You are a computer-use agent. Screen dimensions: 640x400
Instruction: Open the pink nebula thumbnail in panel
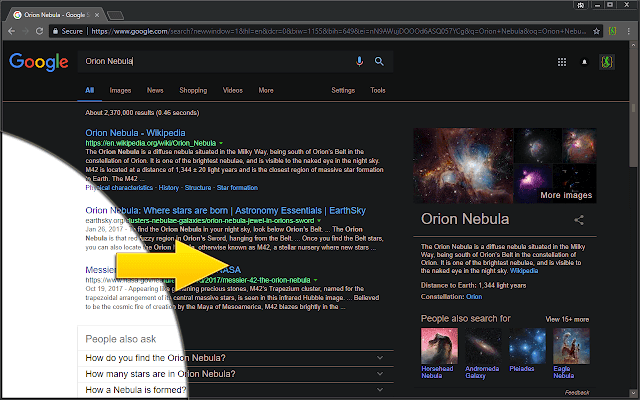click(x=533, y=184)
